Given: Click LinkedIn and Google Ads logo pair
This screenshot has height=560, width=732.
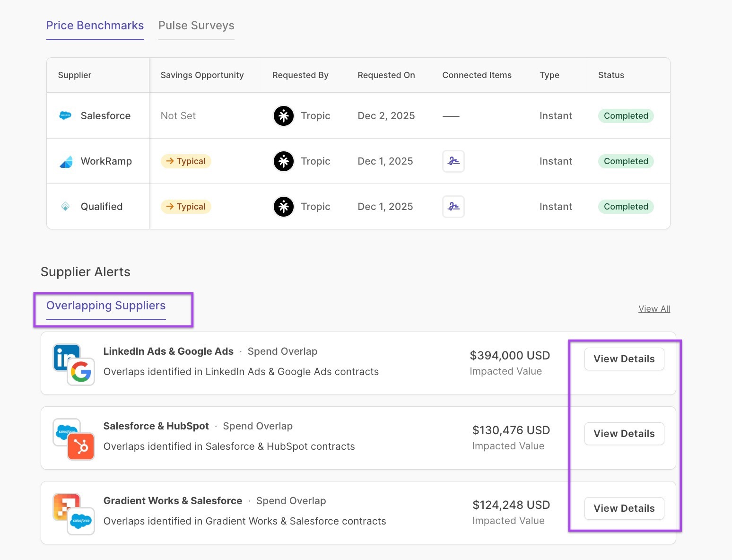Looking at the screenshot, I should (74, 364).
